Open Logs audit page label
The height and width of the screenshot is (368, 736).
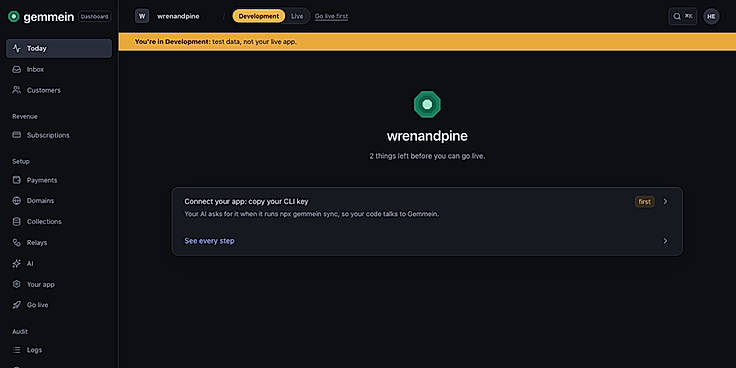34,350
